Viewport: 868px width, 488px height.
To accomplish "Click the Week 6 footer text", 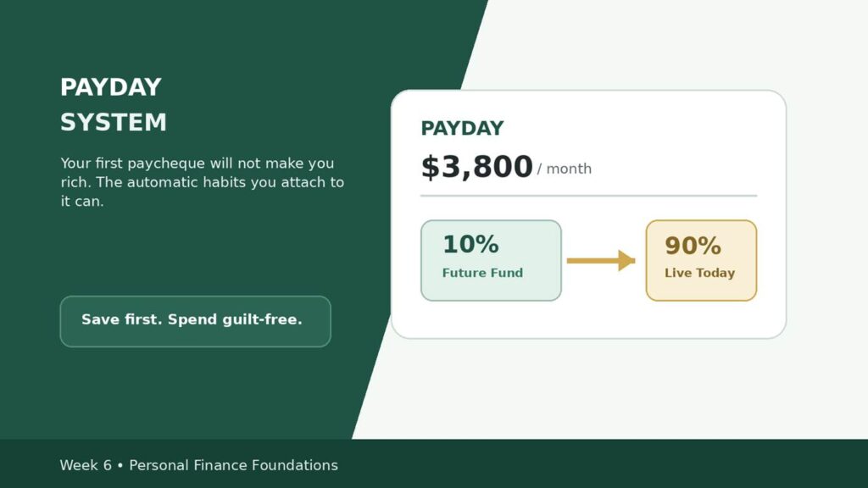I will click(x=86, y=465).
